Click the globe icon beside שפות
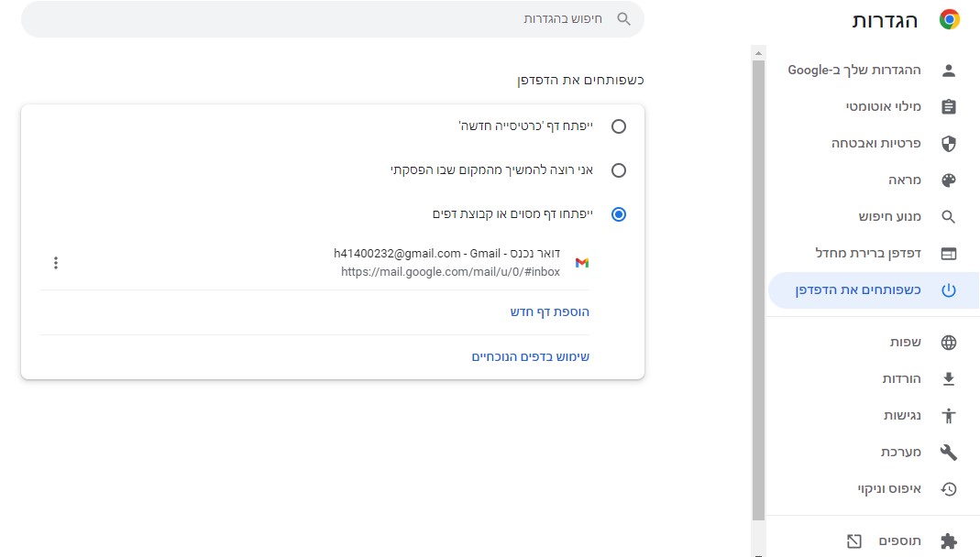980x557 pixels. click(948, 342)
